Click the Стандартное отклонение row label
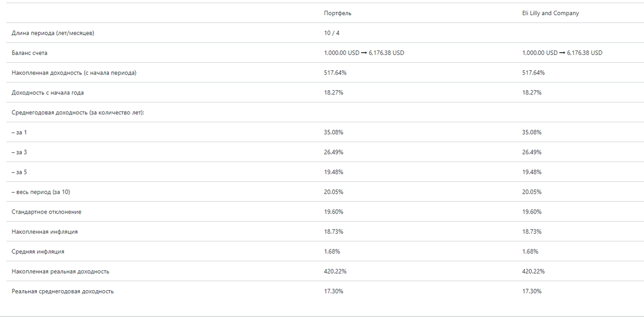644x317 pixels. [x=47, y=212]
